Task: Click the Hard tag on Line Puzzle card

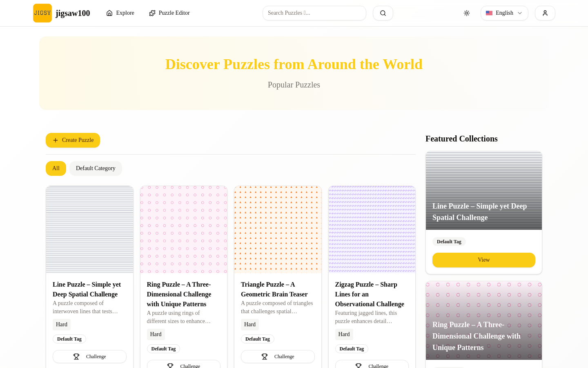Action: coord(62,325)
